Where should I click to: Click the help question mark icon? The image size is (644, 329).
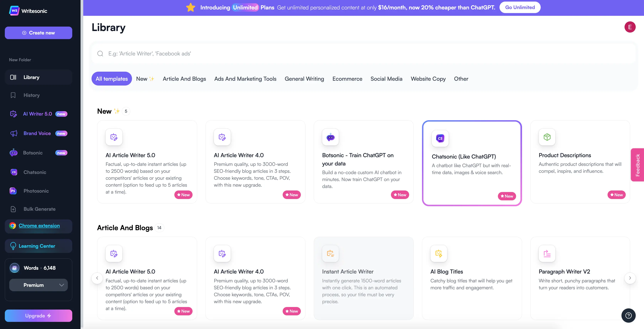pos(628,316)
